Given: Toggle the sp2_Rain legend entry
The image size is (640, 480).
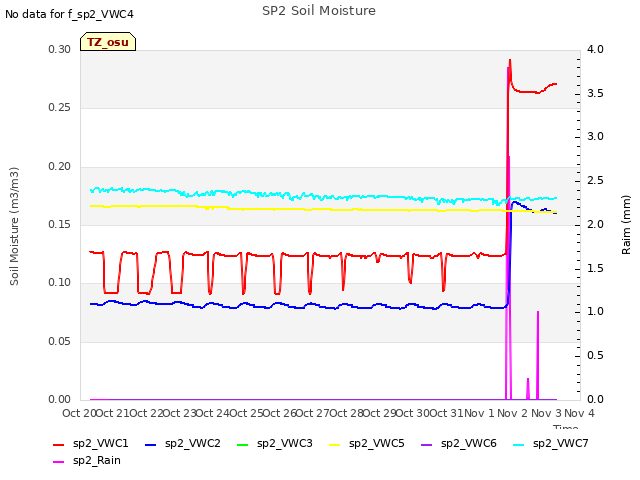Looking at the screenshot, I should [x=87, y=460].
